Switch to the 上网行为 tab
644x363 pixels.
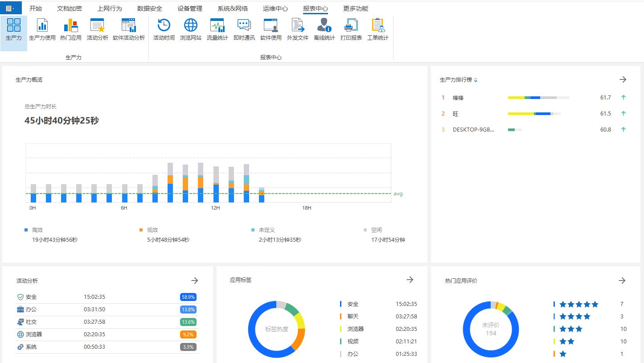point(110,8)
